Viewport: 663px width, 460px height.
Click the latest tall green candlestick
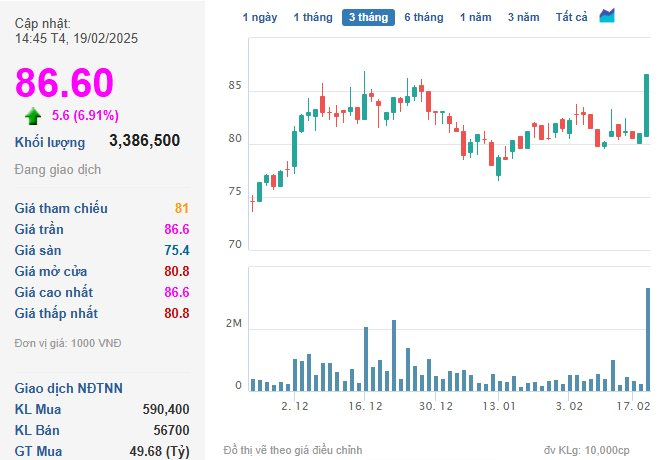[647, 105]
